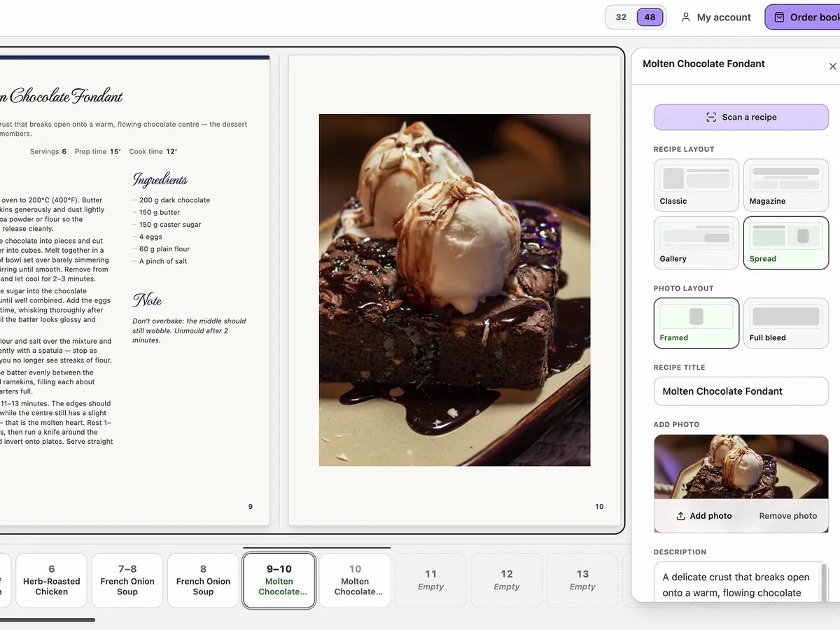Click '150 g caster sugar' ingredient

pyautogui.click(x=170, y=225)
